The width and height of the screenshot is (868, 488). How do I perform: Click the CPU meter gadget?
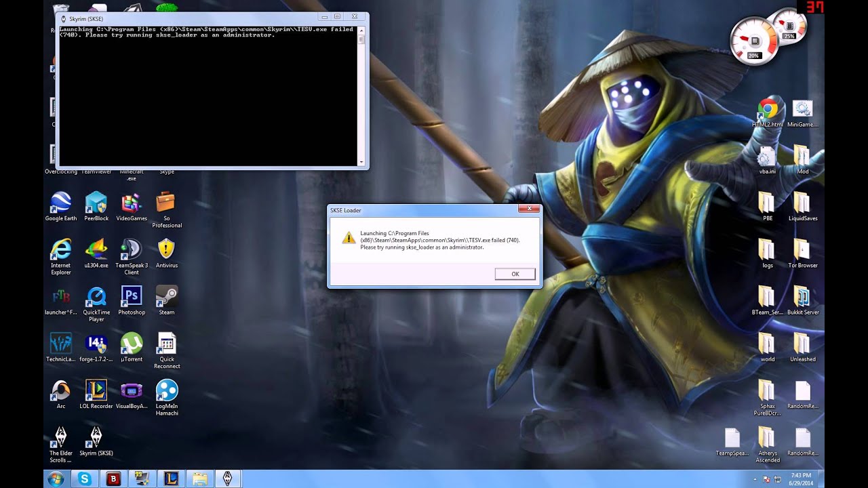point(755,41)
